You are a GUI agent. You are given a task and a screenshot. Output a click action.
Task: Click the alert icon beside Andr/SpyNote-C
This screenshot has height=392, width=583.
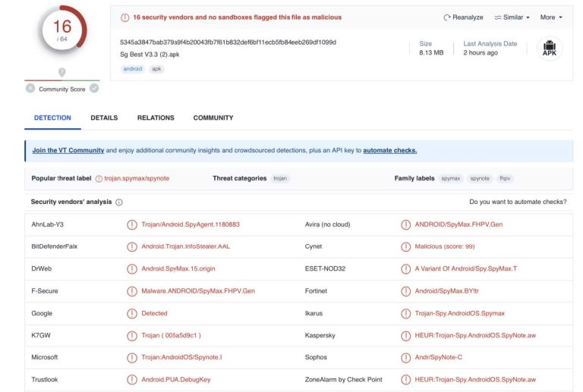click(x=406, y=357)
